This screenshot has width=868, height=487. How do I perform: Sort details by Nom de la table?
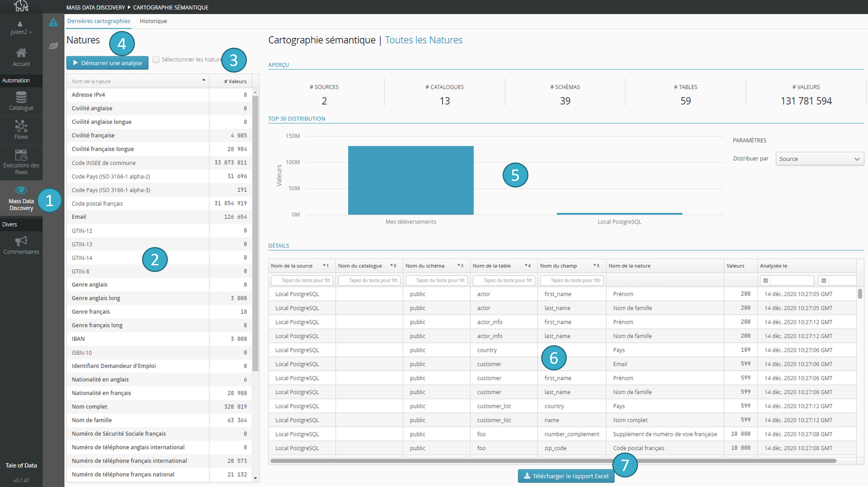[x=504, y=266]
